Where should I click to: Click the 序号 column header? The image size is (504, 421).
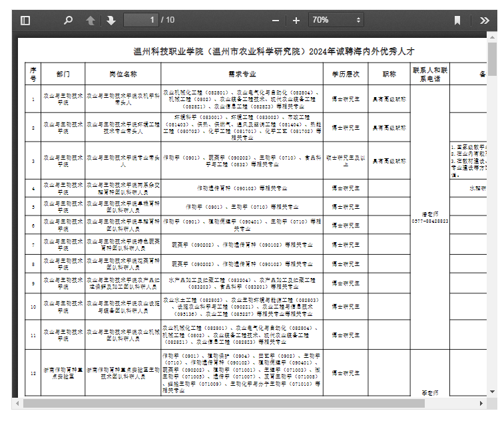[33, 74]
